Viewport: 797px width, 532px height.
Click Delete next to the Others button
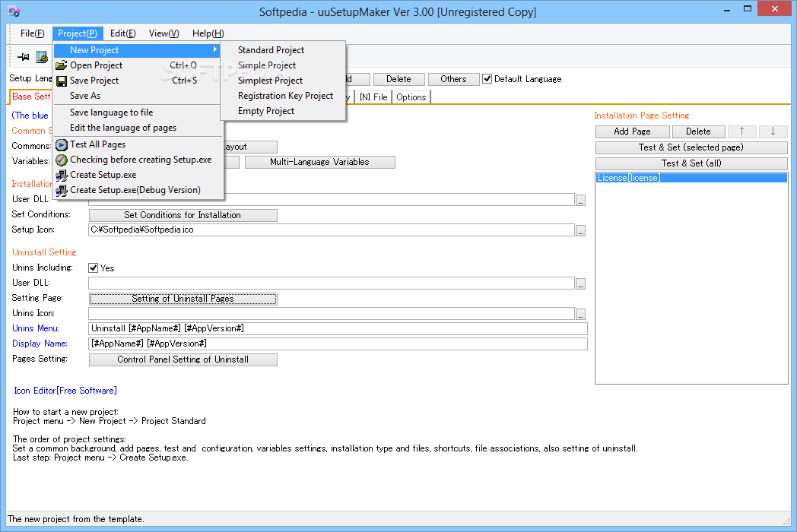pyautogui.click(x=398, y=79)
